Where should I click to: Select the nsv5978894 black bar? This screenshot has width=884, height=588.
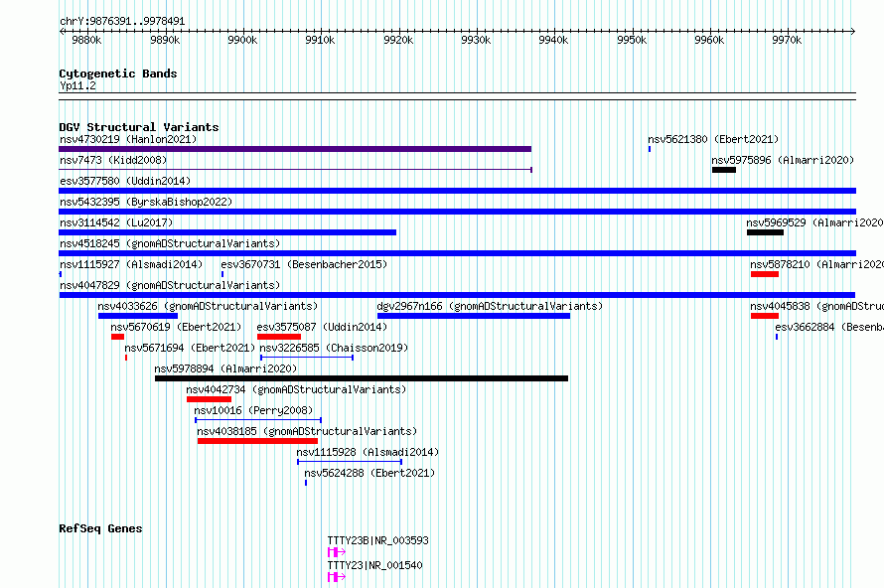[x=362, y=378]
